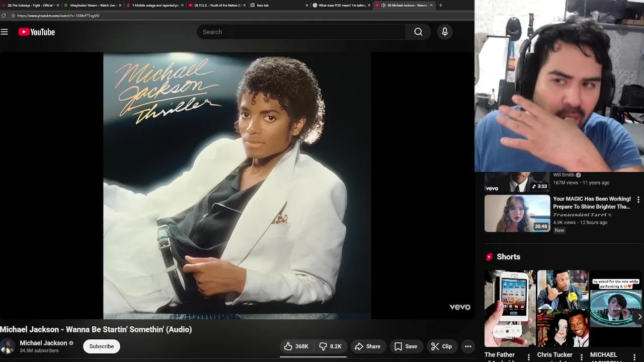The image size is (644, 362).
Task: Open The Father of Android short thumbnail
Action: 510,309
